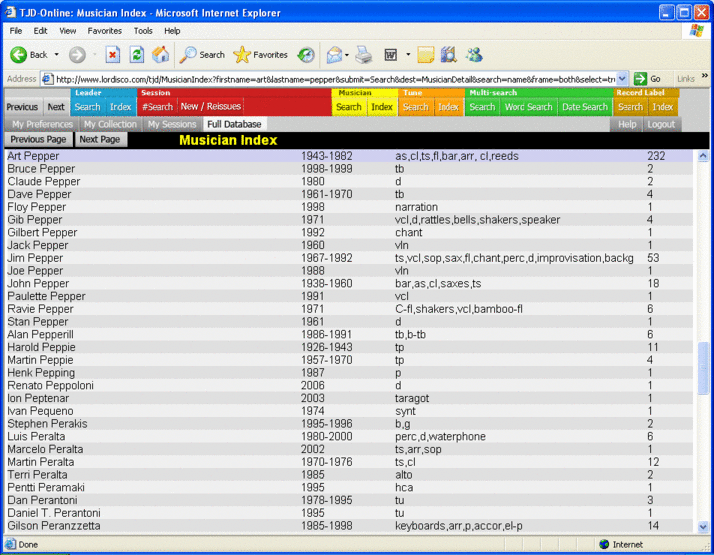Click the list scrollbar up arrow
Image resolution: width=714 pixels, height=555 pixels.
(703, 156)
